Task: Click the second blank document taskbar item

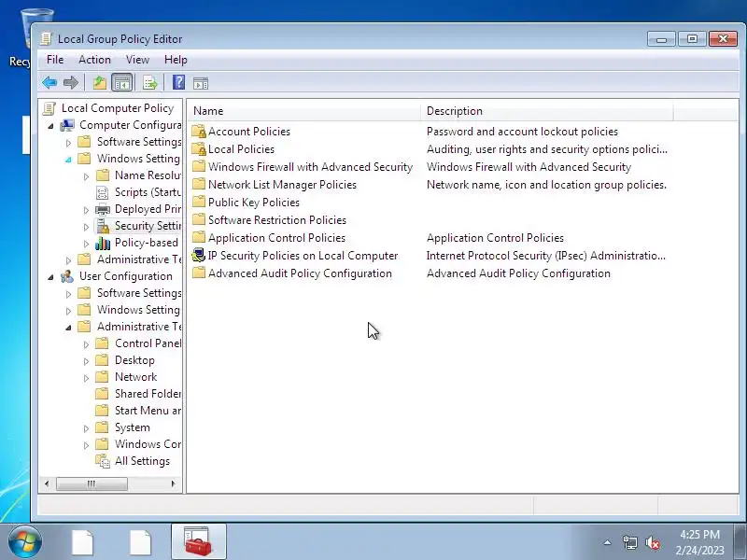Action: point(140,542)
